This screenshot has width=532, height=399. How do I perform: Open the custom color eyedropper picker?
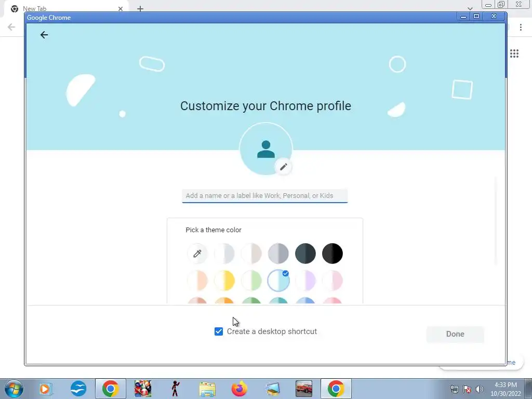tap(197, 254)
